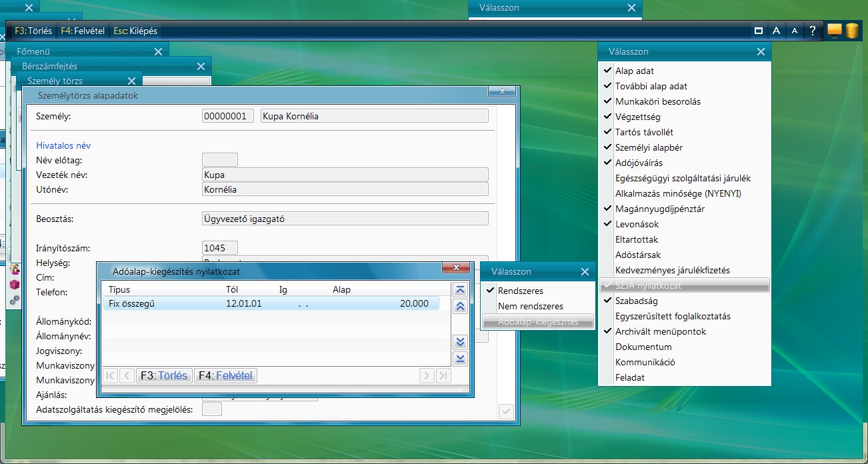This screenshot has height=464, width=868.
Task: Toggle the Rendszeres checked option
Action: [x=520, y=291]
